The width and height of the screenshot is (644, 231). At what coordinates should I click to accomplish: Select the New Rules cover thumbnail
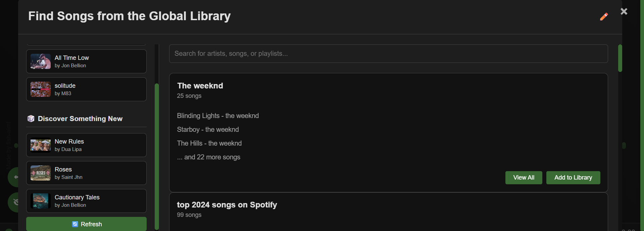pos(41,145)
